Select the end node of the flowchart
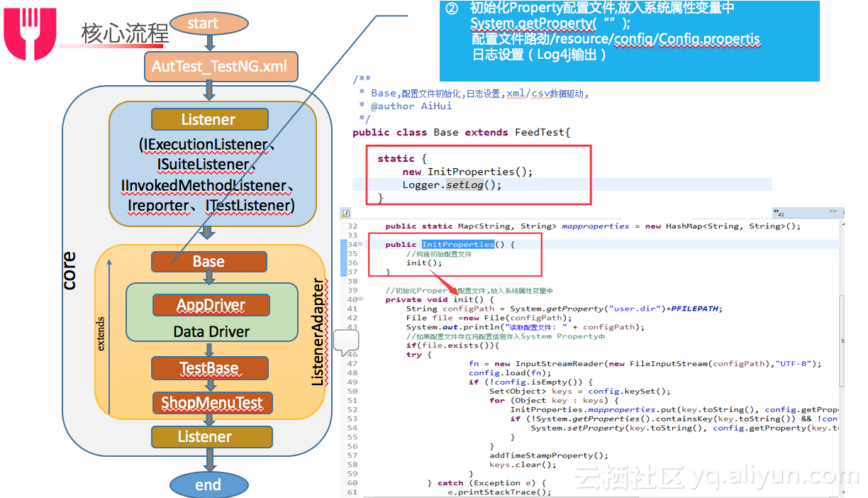This screenshot has height=498, width=868. (208, 485)
